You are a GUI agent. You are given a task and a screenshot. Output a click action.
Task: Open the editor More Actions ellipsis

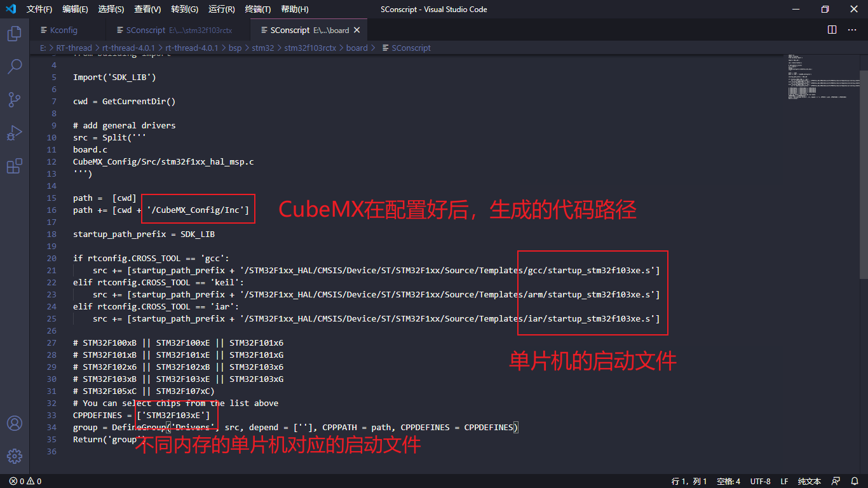coord(853,30)
